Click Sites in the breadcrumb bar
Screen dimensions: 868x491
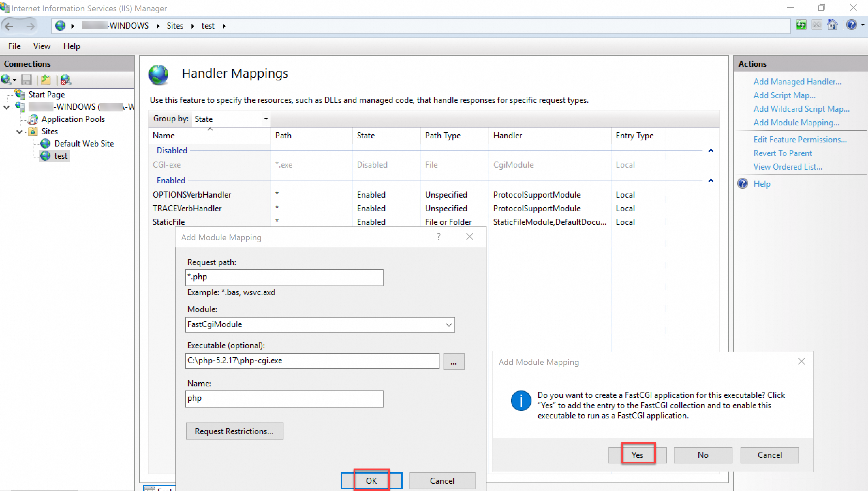(175, 26)
